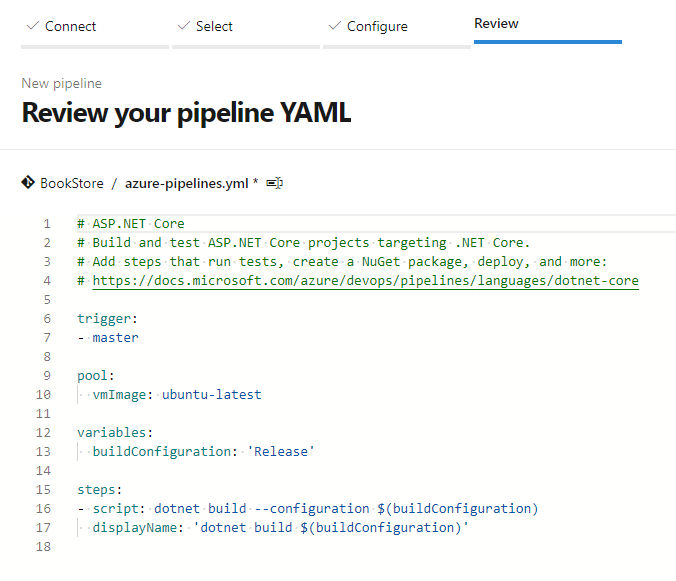
Task: Place cursor on vmImage: ubuntu-latest
Action: click(x=176, y=394)
